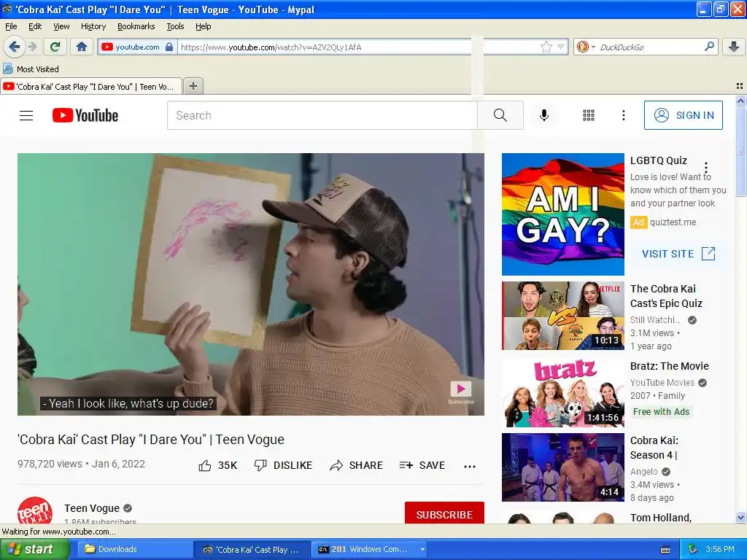The image size is (747, 560).
Task: Show the list-all-tabs grid icon
Action: 740,86
